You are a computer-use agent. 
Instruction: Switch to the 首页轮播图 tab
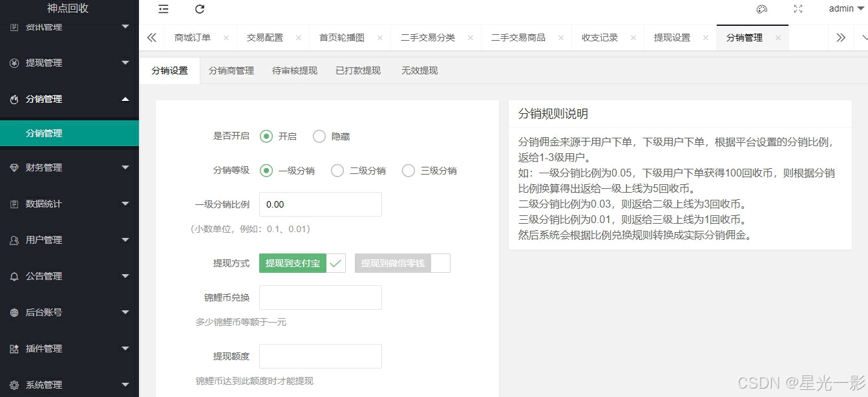click(342, 38)
